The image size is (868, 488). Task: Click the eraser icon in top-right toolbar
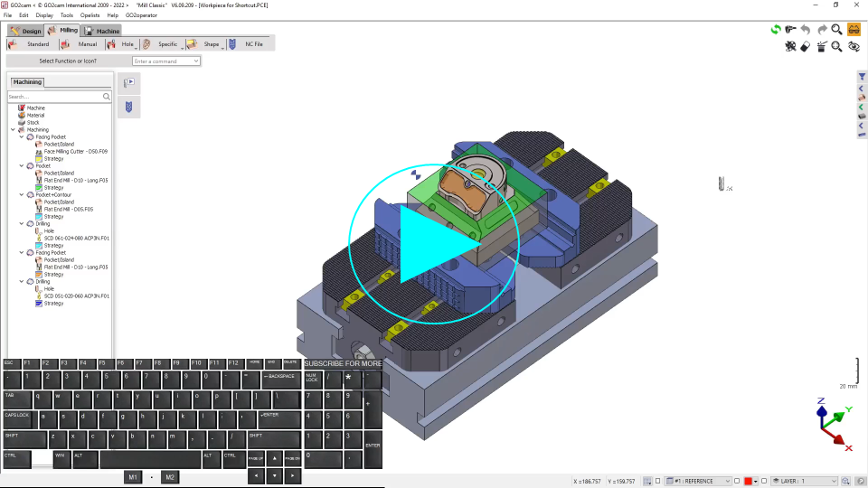[x=806, y=47]
